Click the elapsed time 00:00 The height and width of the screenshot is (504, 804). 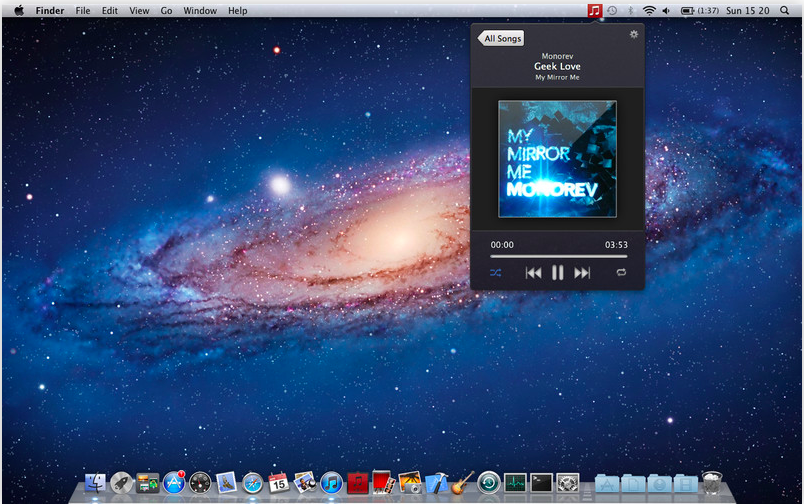[x=502, y=245]
